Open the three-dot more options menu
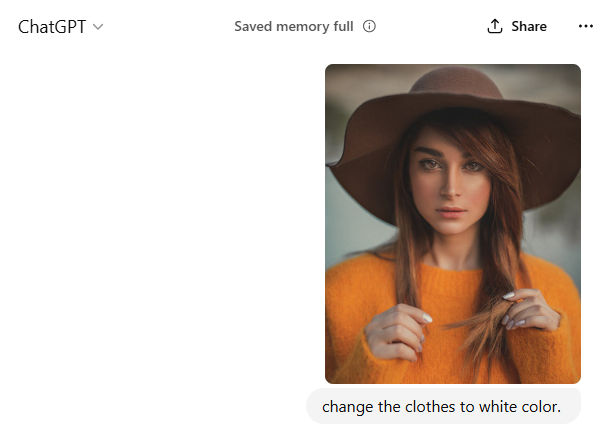Screen dimensions: 600x431 tap(586, 27)
